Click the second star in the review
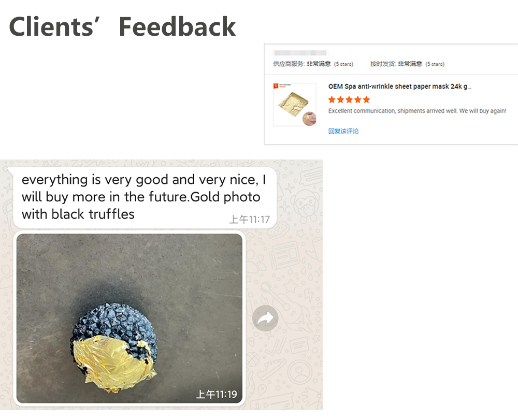518x420 pixels. pyautogui.click(x=340, y=99)
